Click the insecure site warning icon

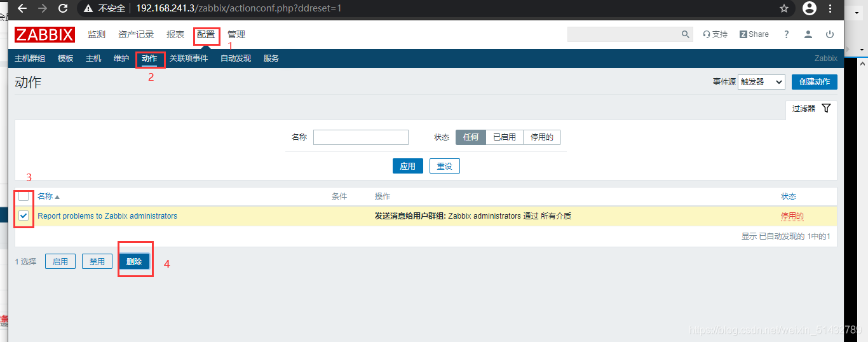(88, 8)
